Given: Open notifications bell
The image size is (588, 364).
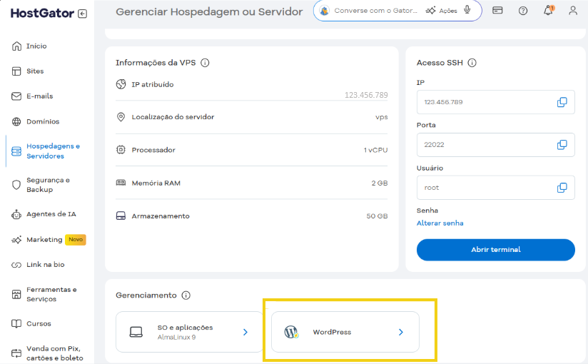Looking at the screenshot, I should click(x=548, y=11).
